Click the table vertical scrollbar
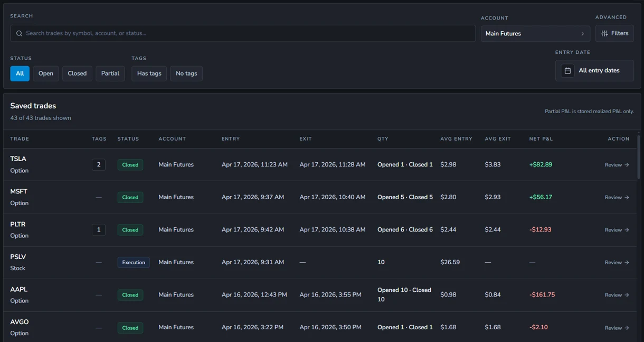The height and width of the screenshot is (342, 644). click(x=639, y=156)
